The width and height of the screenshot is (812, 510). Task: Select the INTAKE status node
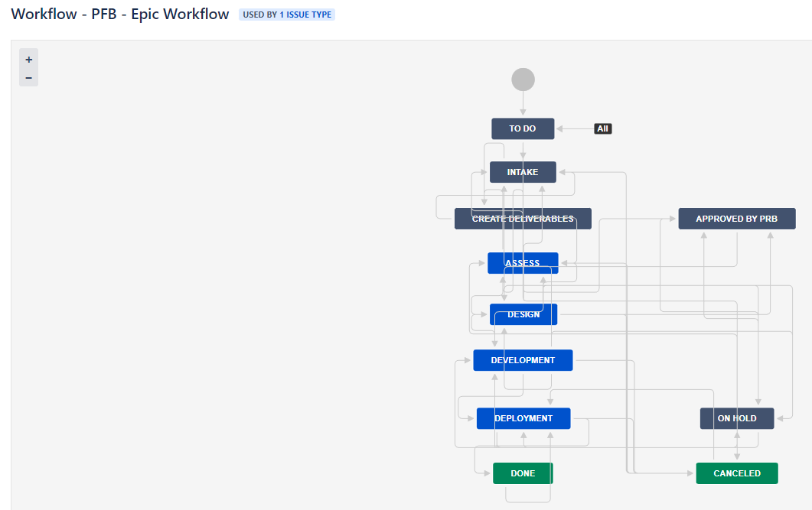coord(523,172)
